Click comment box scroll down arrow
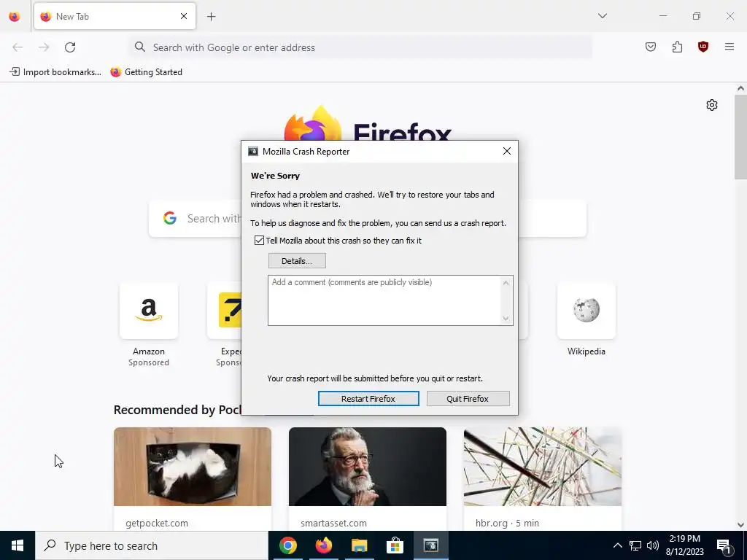This screenshot has width=747, height=560. click(506, 319)
